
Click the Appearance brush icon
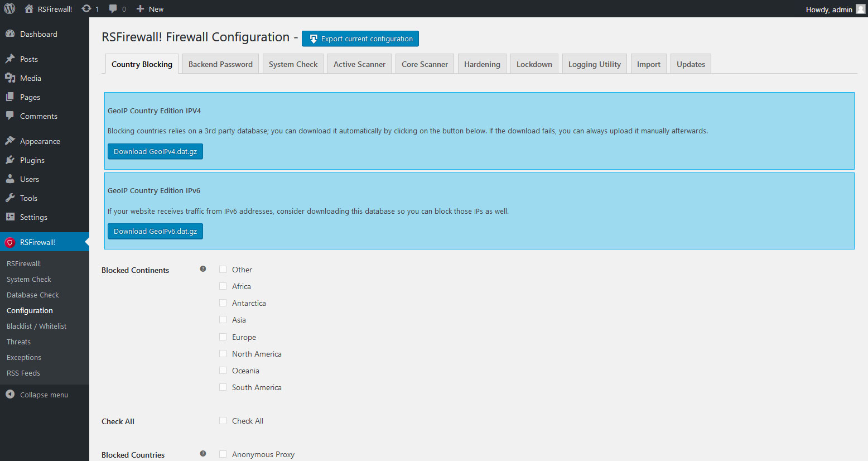10,141
